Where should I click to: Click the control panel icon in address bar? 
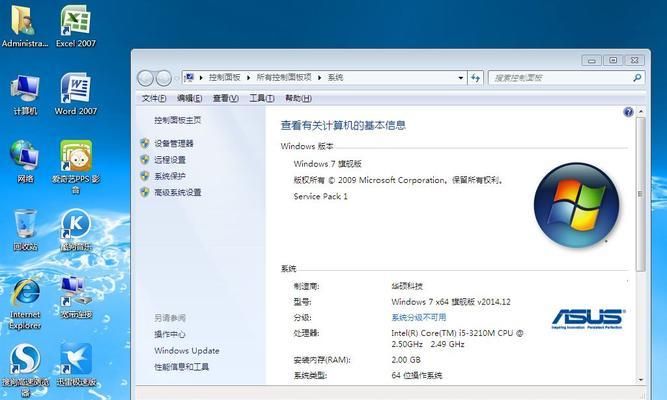[189, 77]
